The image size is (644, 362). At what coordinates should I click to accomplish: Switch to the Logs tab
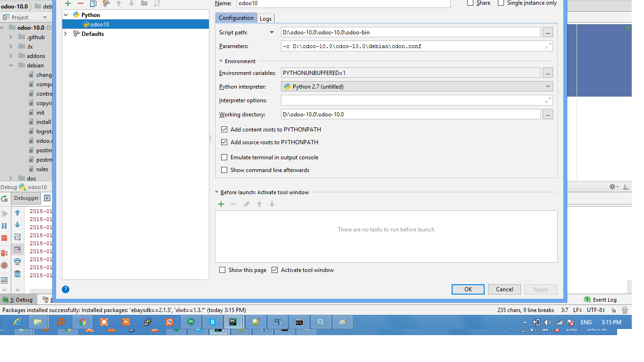point(265,18)
